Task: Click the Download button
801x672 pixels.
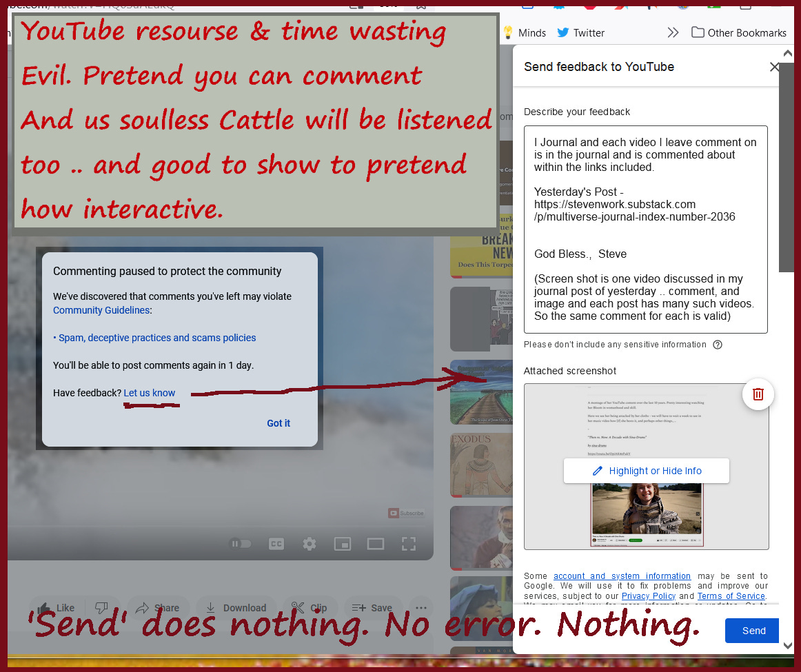Action: click(x=236, y=608)
